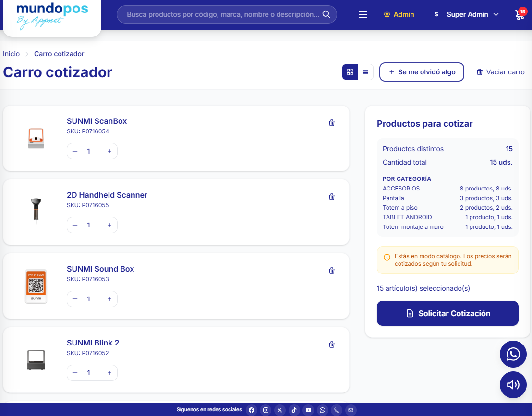Click the SUNMI ScanBox quantity value

coord(88,151)
